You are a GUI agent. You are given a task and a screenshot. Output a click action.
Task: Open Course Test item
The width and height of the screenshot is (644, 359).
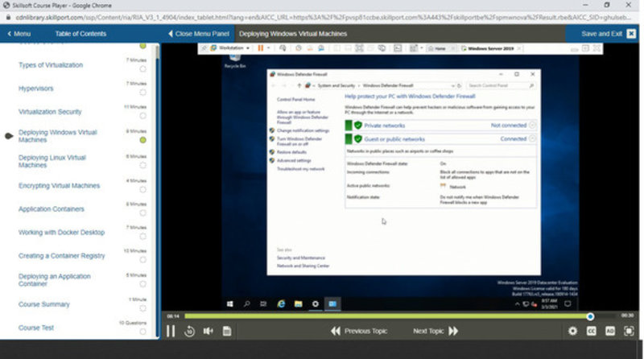[x=36, y=328]
